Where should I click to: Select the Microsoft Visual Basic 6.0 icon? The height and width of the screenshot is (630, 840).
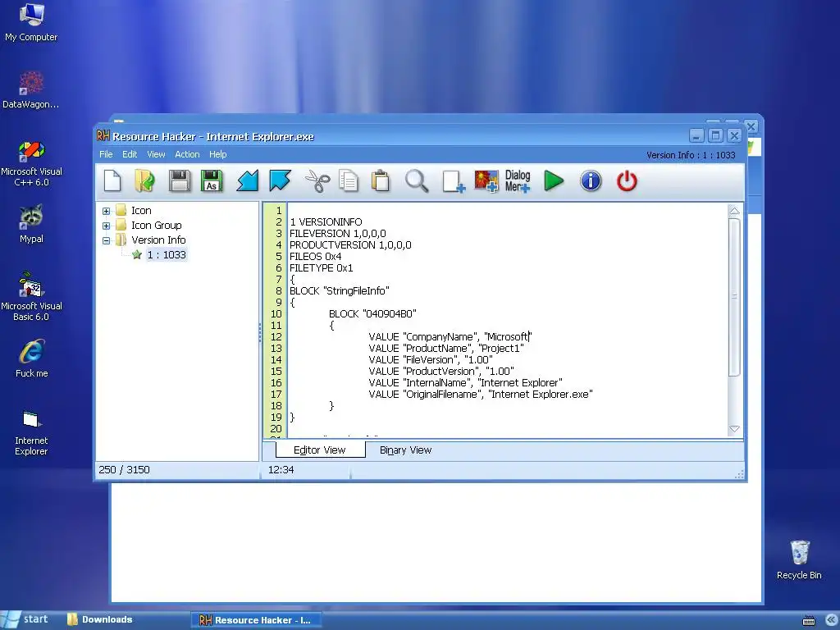(31, 298)
